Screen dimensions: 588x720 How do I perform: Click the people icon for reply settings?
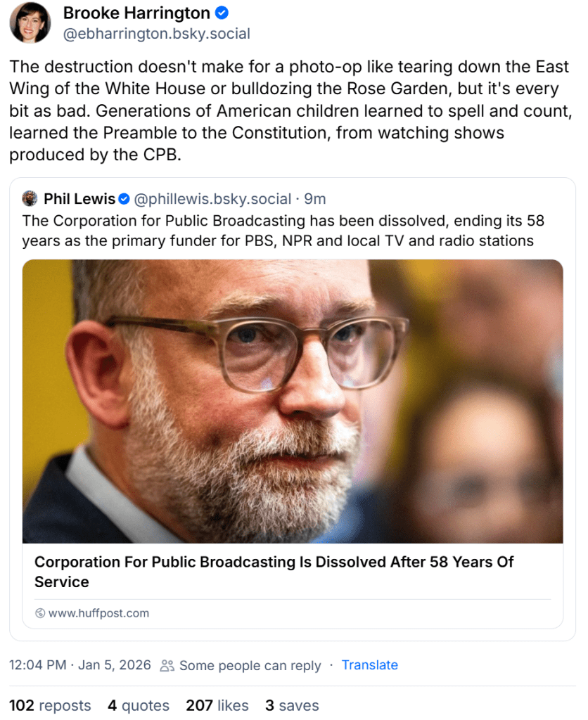167,665
